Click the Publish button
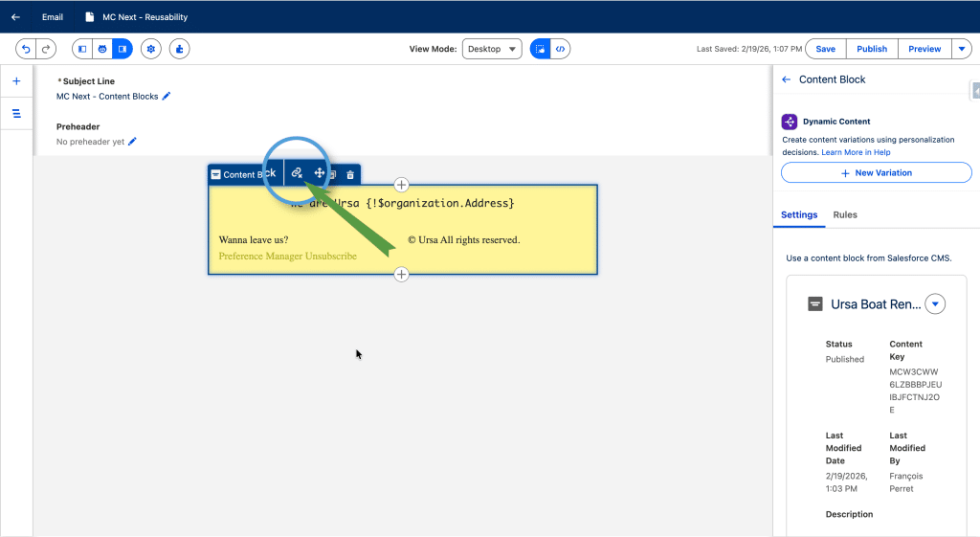980x537 pixels. coord(871,49)
